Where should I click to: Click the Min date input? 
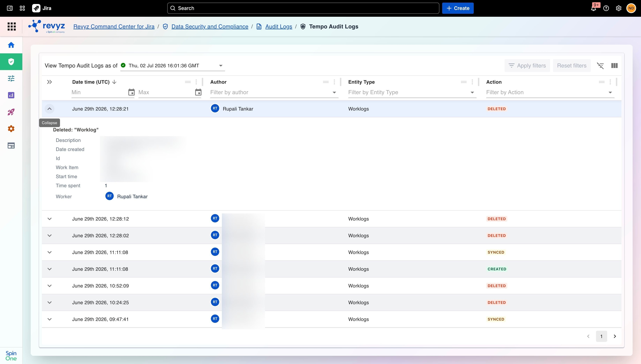point(99,92)
